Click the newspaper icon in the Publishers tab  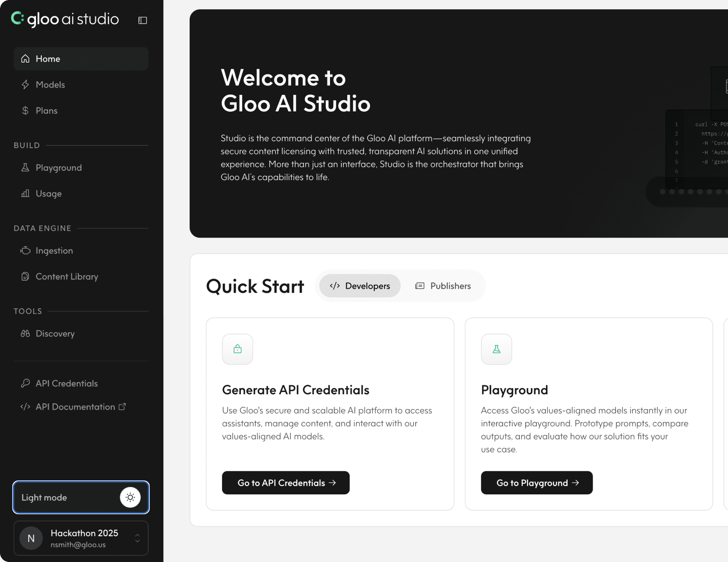[420, 286]
